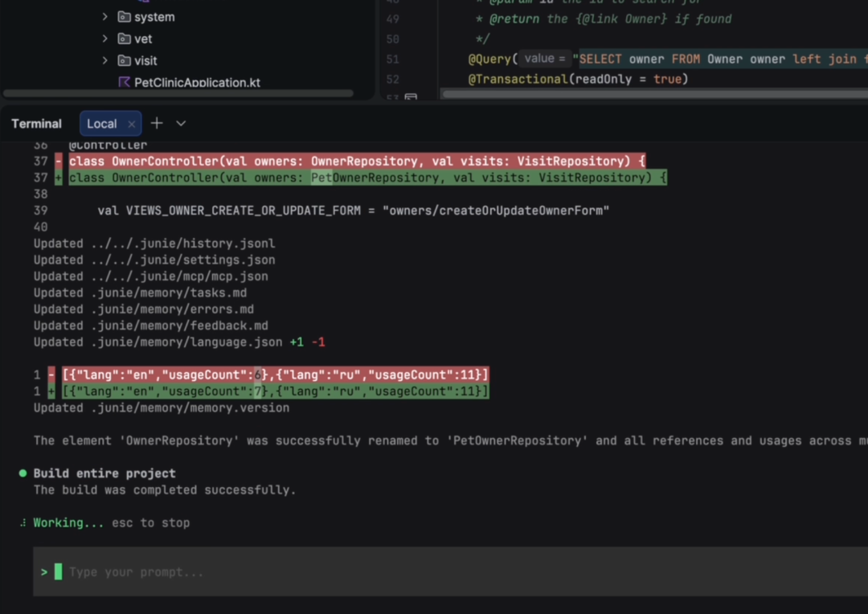Click the green Build entire project status dot

23,473
